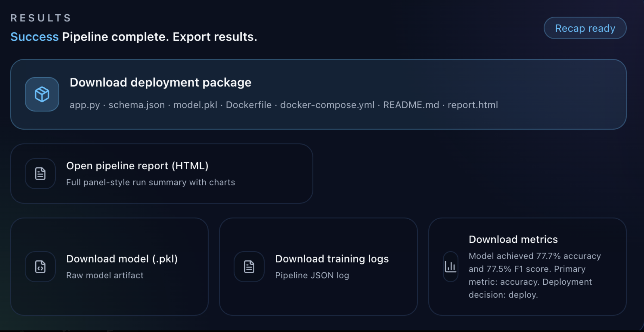The image size is (644, 332).
Task: Click the deployment package file list text
Action: (x=284, y=105)
